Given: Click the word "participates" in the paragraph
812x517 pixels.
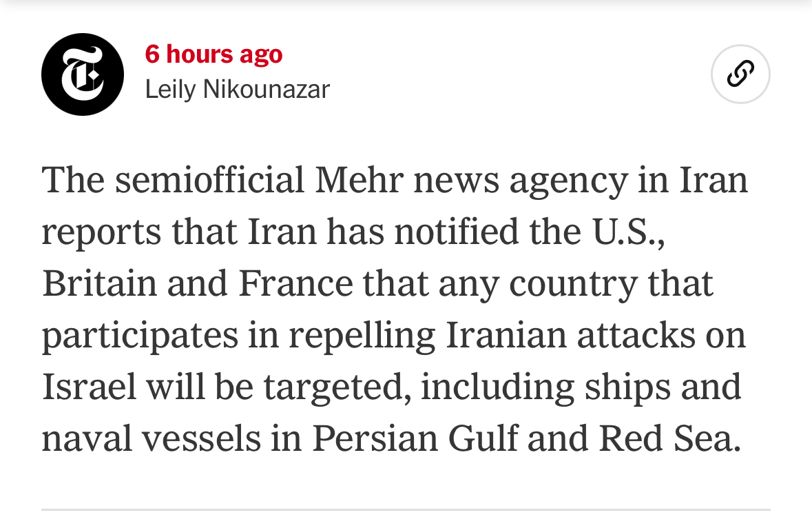Looking at the screenshot, I should pos(140,337).
